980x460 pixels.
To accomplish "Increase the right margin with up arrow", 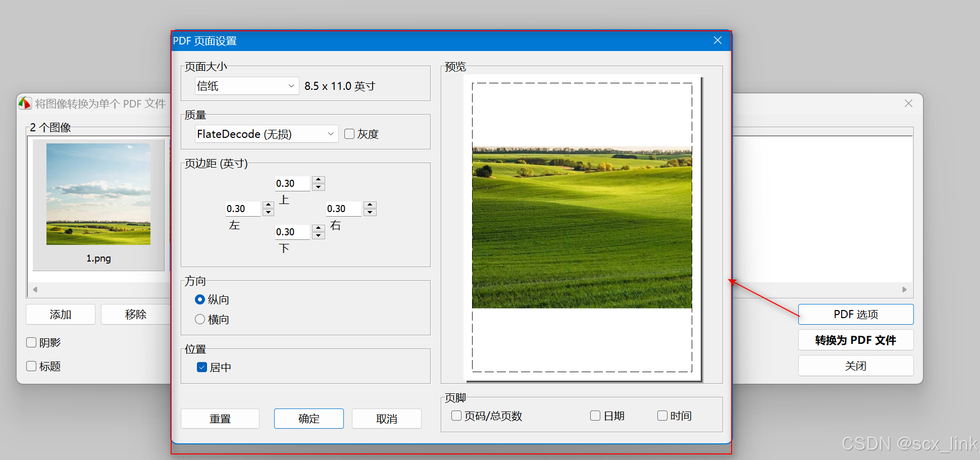I will click(370, 205).
